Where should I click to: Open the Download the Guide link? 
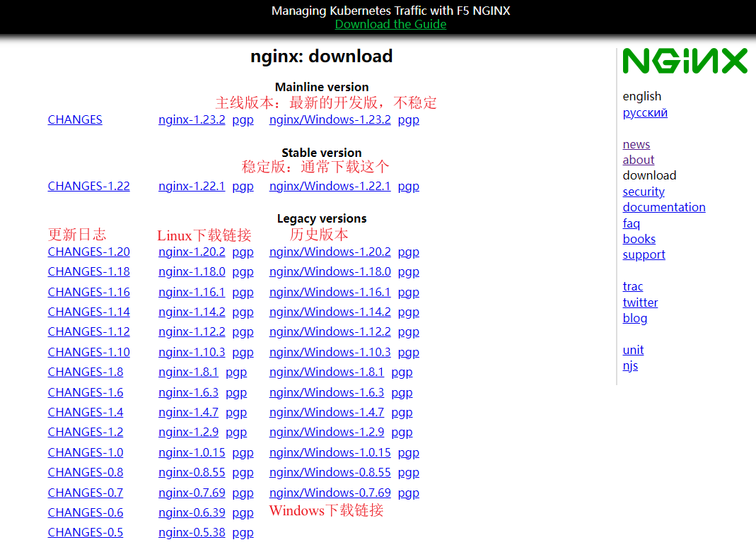pyautogui.click(x=390, y=24)
